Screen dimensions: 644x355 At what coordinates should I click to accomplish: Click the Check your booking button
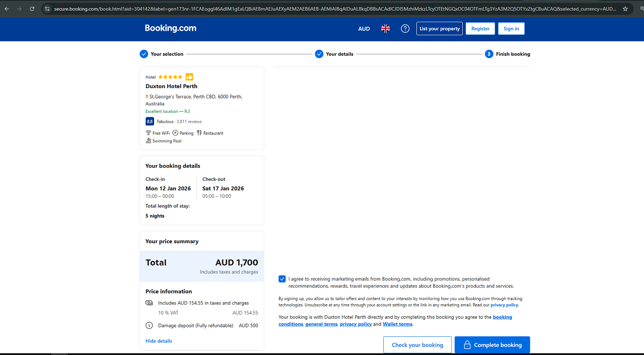pyautogui.click(x=417, y=345)
